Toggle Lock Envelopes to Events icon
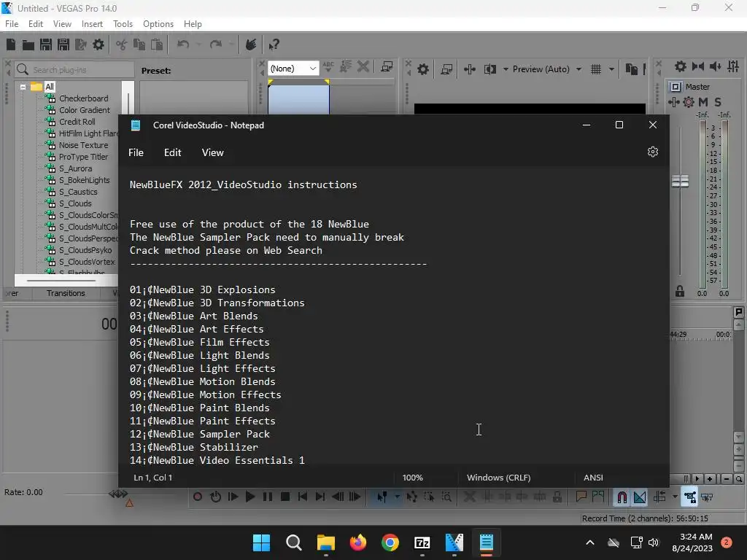The width and height of the screenshot is (747, 560). [x=690, y=497]
